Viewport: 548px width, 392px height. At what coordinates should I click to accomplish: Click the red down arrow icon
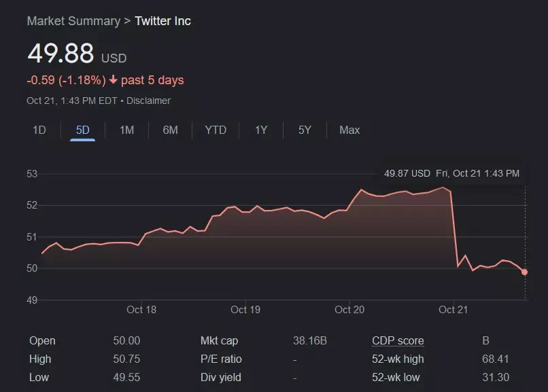point(113,80)
